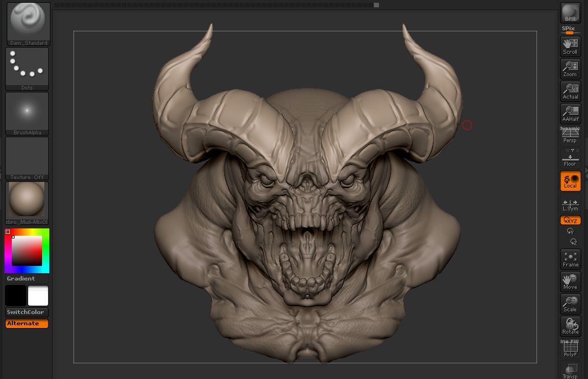This screenshot has height=379, width=588.
Task: Select the black secondary color swatch
Action: pos(16,296)
